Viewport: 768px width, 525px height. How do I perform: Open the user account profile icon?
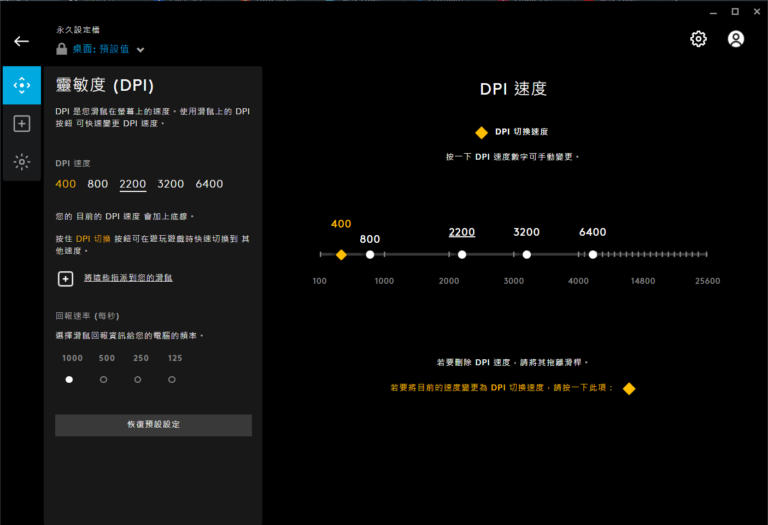[x=736, y=39]
